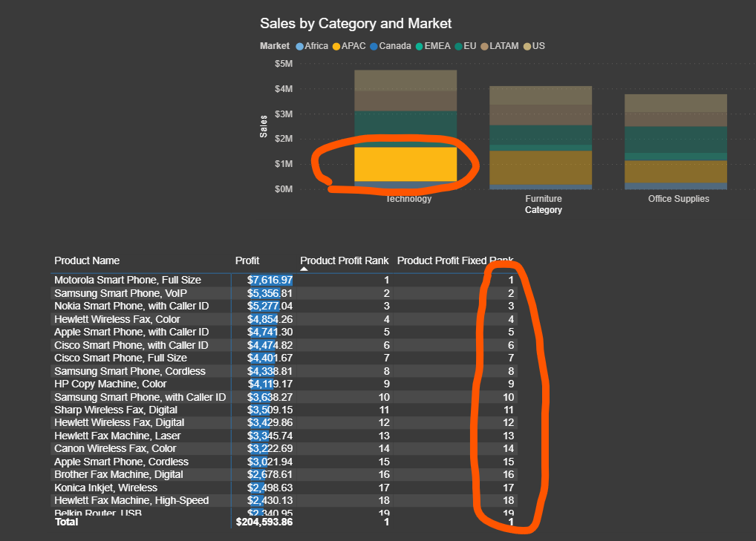Select Samsung Smart Phone, Cordless row

(x=284, y=371)
